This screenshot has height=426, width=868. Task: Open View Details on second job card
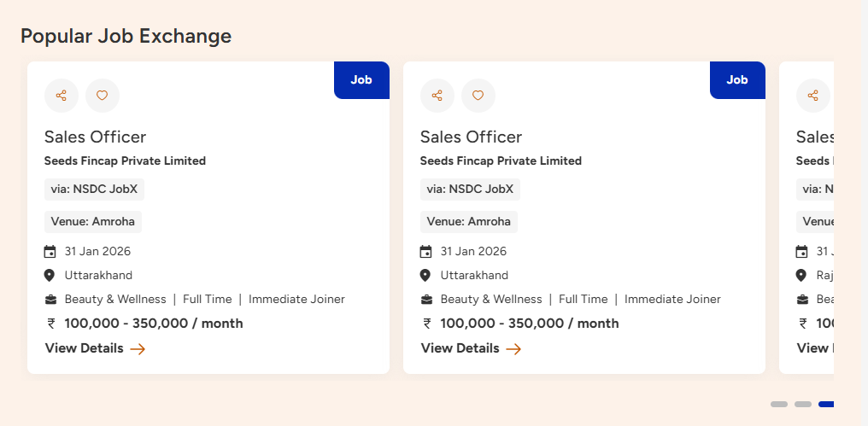(460, 348)
